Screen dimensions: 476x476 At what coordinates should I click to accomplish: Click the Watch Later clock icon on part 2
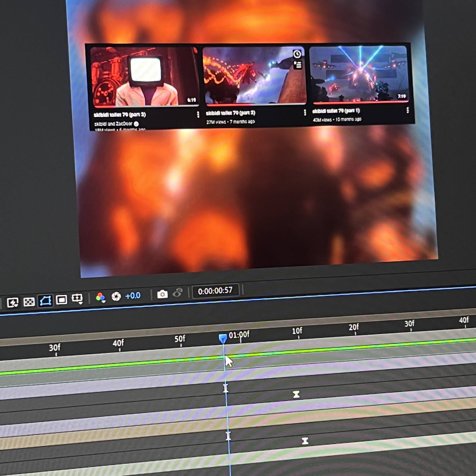297,54
